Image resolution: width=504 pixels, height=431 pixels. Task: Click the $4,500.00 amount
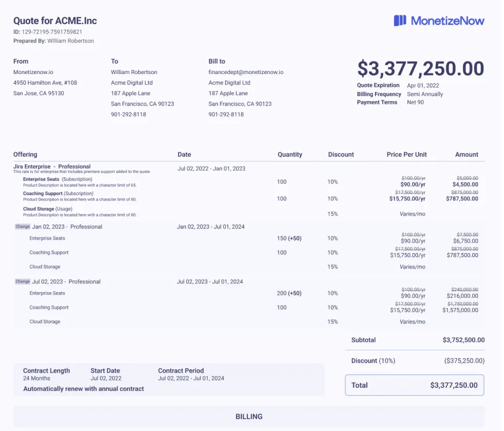point(465,185)
